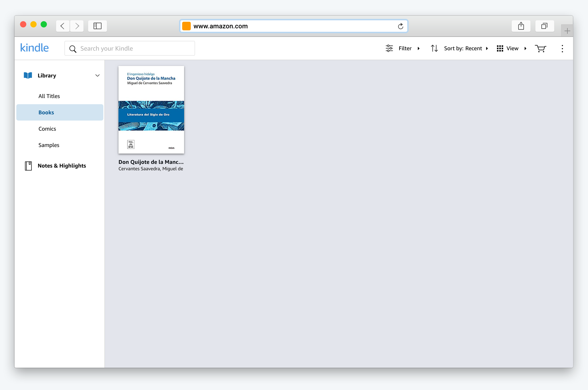Click the Notes & Highlights icon
588x390 pixels.
click(28, 165)
